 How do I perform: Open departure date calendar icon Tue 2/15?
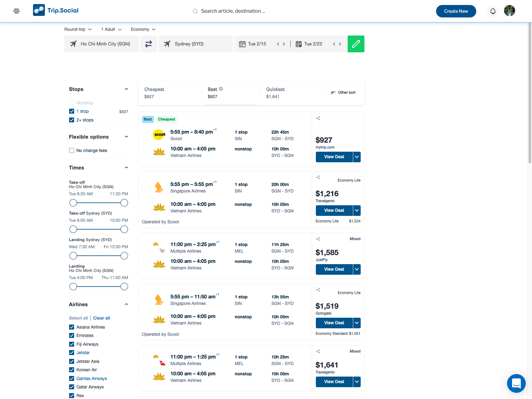[242, 44]
